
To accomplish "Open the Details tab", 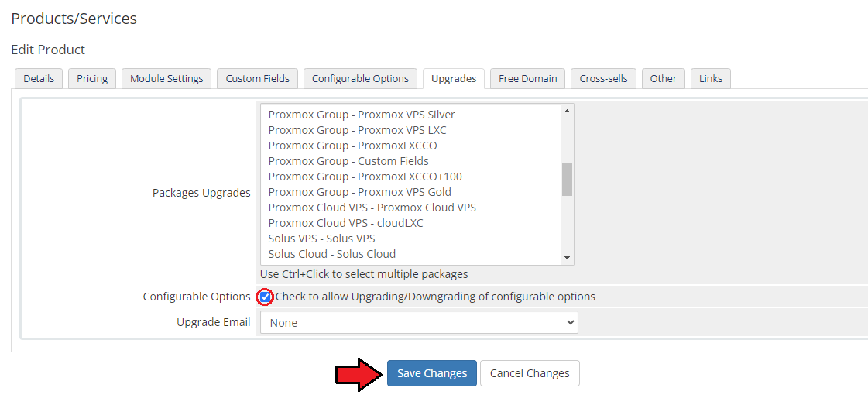I will tap(39, 78).
